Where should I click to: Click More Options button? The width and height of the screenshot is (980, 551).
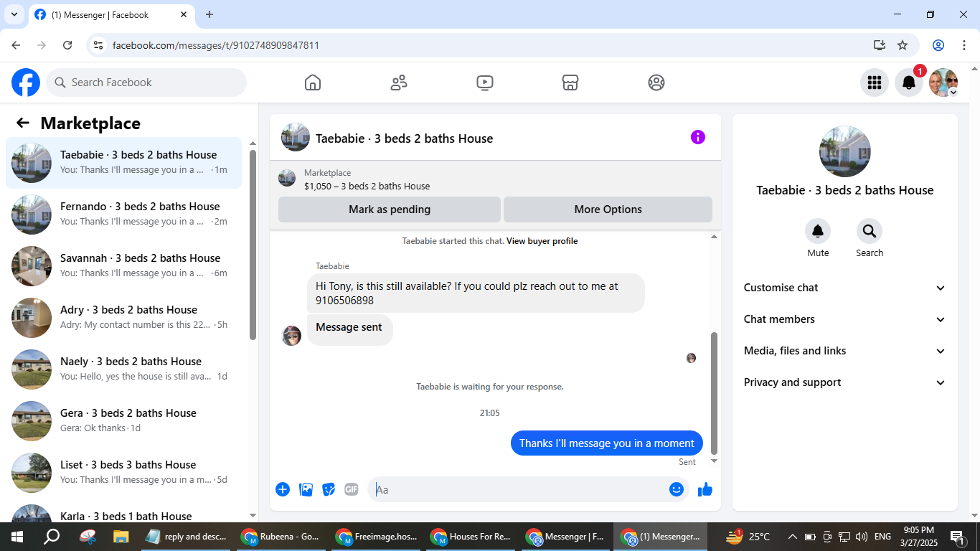[x=608, y=209]
